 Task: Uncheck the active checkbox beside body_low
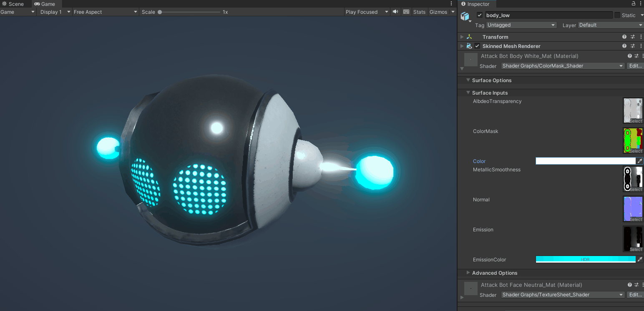pyautogui.click(x=479, y=15)
